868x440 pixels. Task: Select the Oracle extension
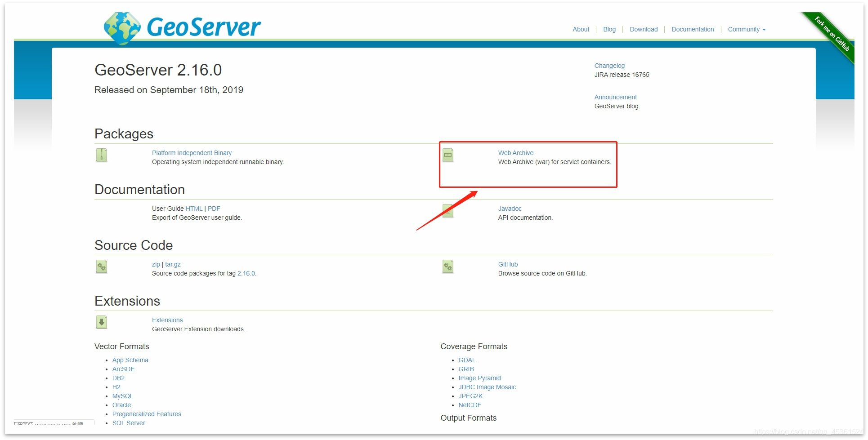click(x=121, y=405)
